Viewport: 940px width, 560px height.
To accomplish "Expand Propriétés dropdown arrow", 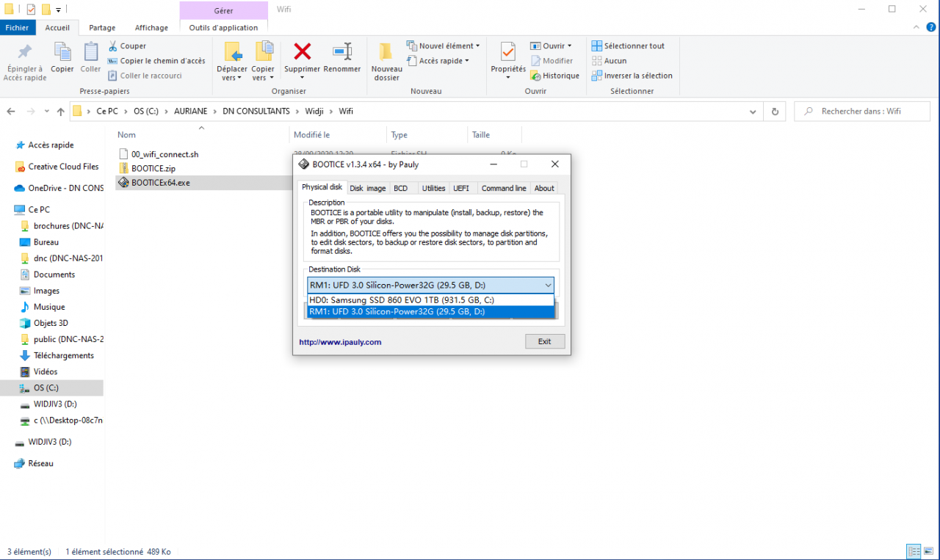I will pyautogui.click(x=508, y=78).
